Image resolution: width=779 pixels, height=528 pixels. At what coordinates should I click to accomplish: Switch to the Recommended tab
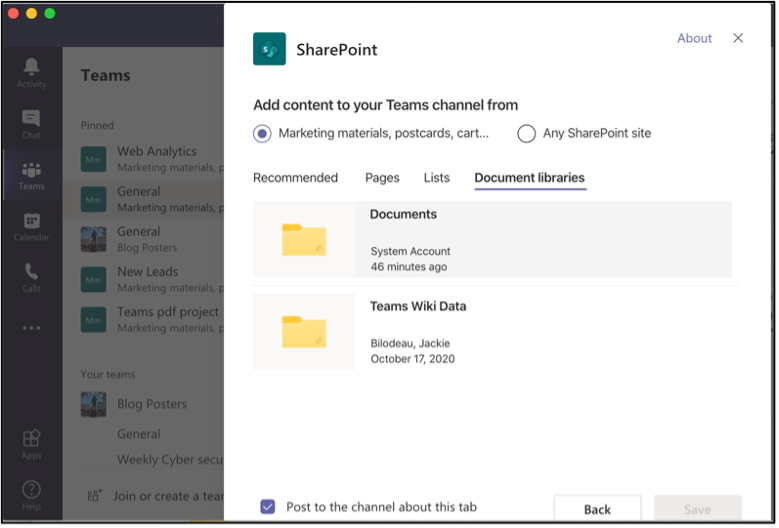296,178
